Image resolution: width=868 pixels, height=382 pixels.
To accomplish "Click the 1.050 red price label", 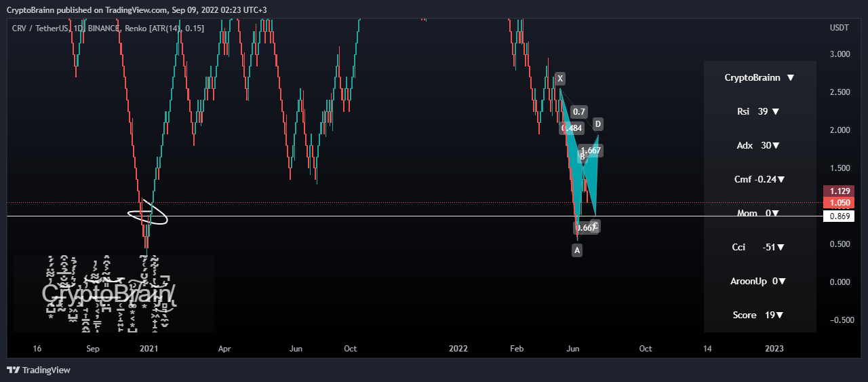I will coord(838,203).
